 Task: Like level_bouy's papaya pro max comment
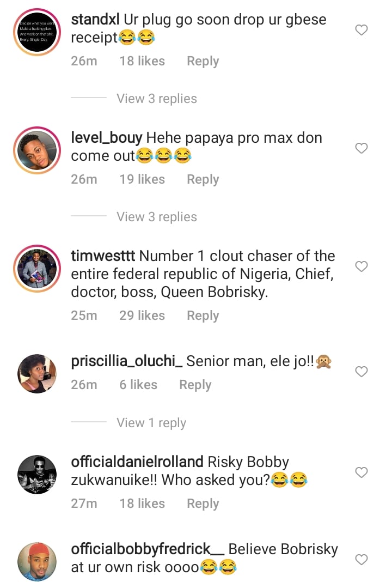pyautogui.click(x=362, y=148)
